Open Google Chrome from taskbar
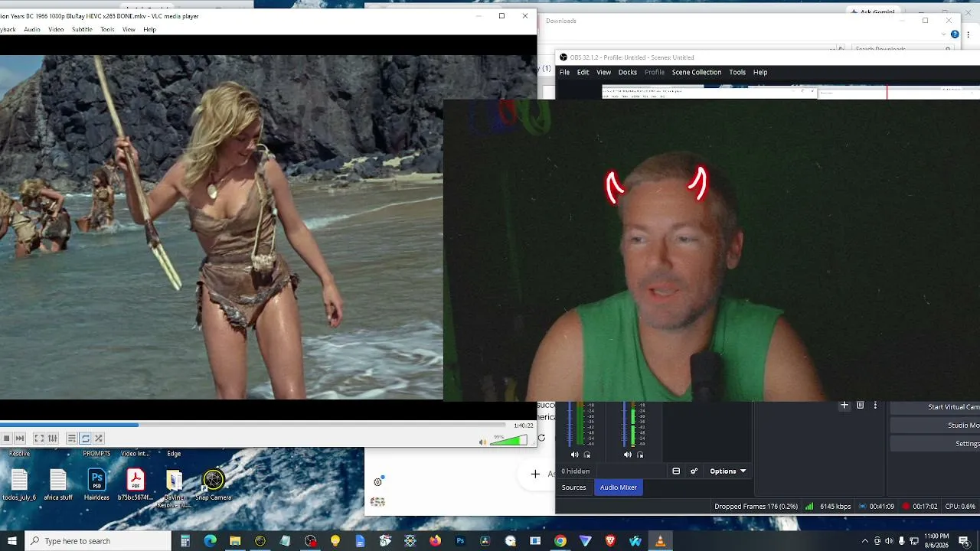 [560, 541]
